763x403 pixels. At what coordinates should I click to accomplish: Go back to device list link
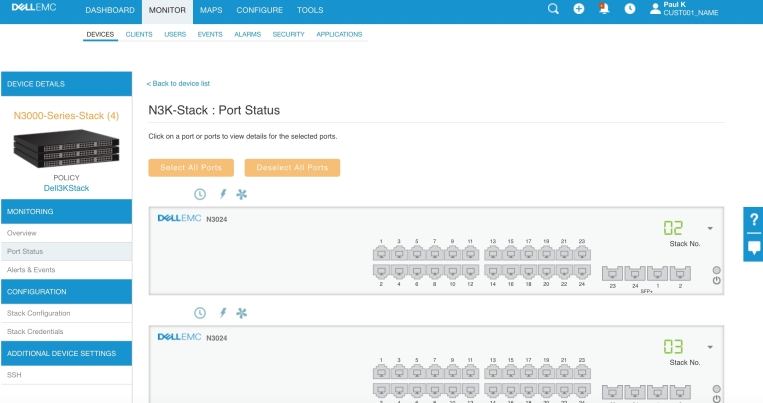pos(178,83)
